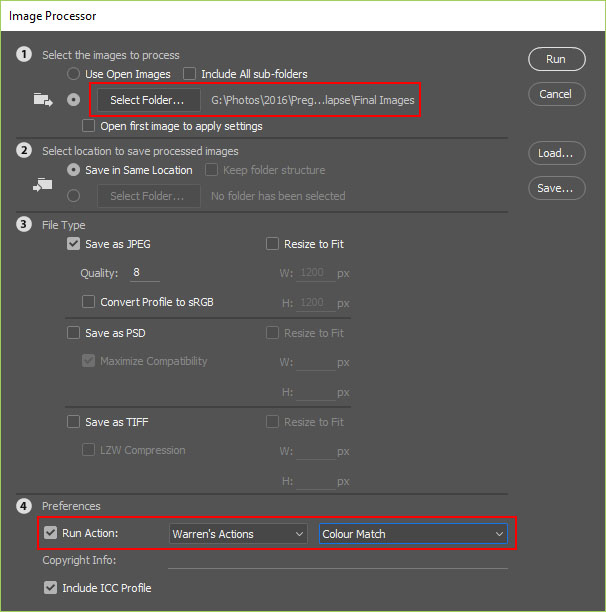Click the 'Select the images to process' heading
The height and width of the screenshot is (612, 606).
(x=111, y=55)
